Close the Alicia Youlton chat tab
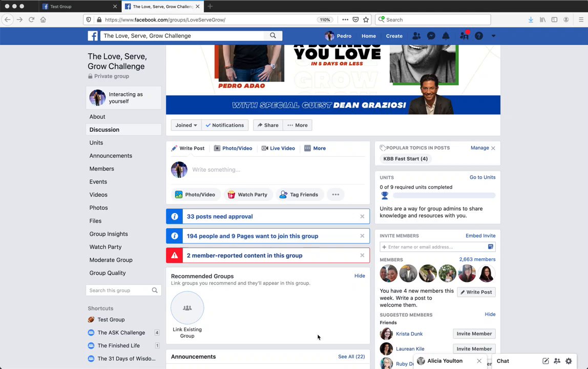Screen dimensions: 588x369 pyautogui.click(x=479, y=361)
